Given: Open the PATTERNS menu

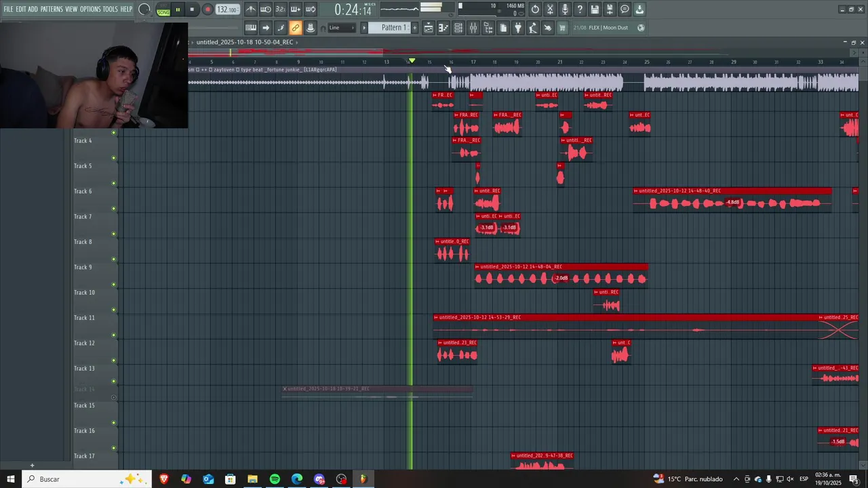Looking at the screenshot, I should point(52,9).
